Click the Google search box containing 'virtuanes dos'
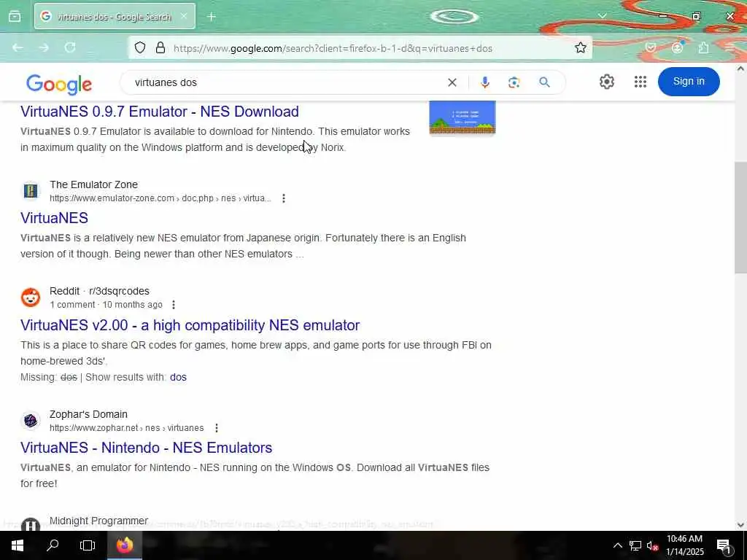This screenshot has width=747, height=560. [x=286, y=82]
